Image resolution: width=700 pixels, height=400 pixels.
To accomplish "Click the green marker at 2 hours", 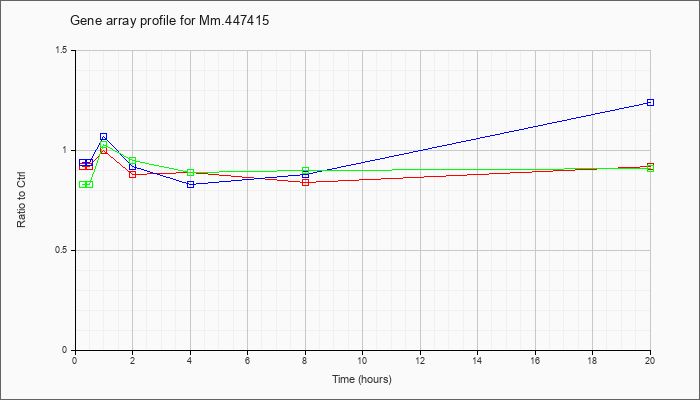I will coord(133,160).
